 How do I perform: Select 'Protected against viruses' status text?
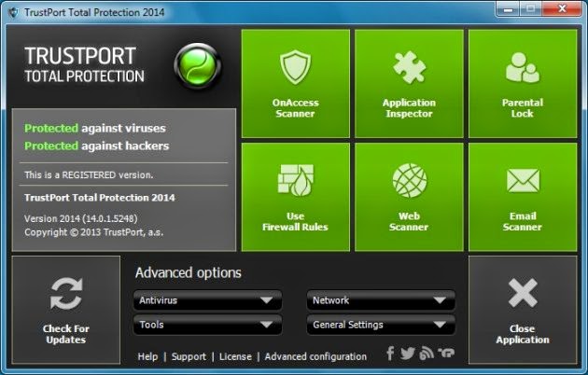click(95, 129)
